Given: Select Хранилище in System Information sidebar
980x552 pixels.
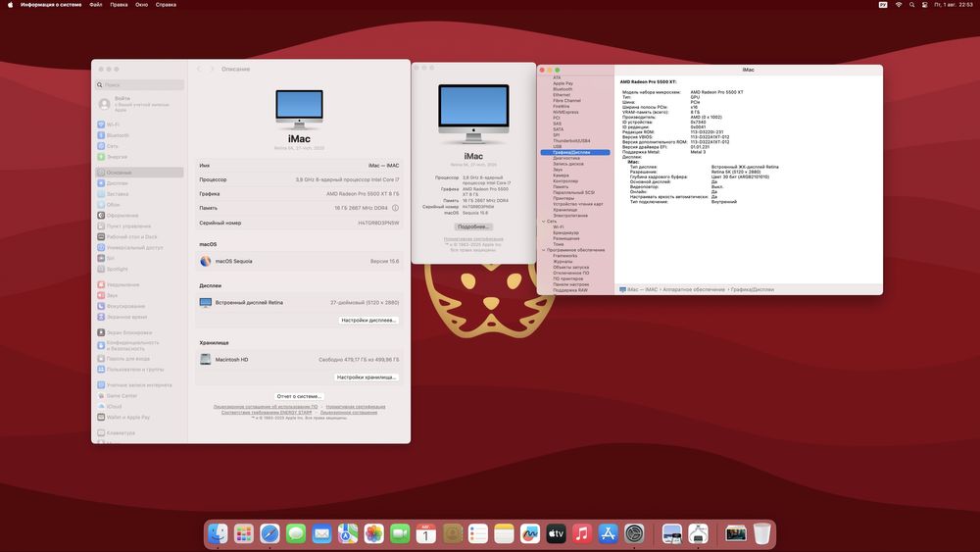Looking at the screenshot, I should point(565,210).
